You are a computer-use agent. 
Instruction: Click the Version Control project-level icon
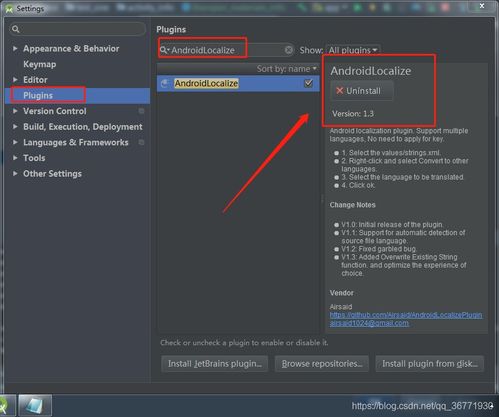141,111
